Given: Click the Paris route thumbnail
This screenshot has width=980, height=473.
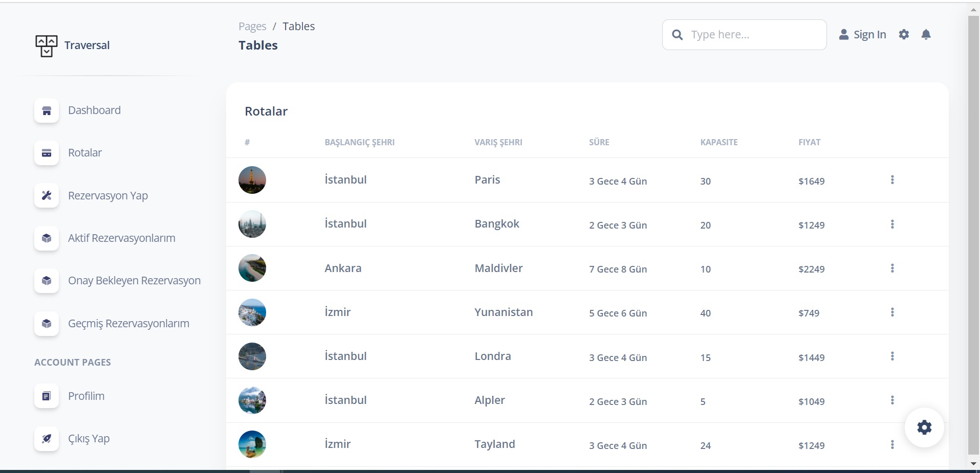Looking at the screenshot, I should (252, 180).
